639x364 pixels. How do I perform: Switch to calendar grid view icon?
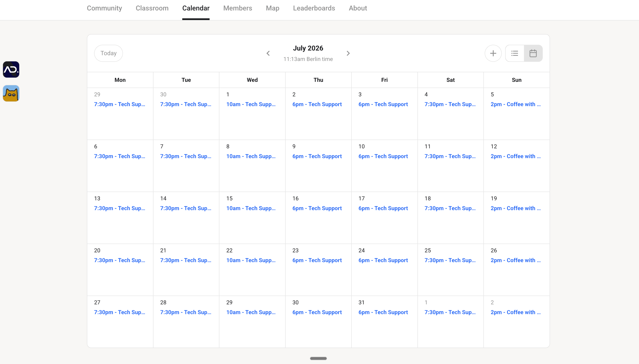[533, 53]
